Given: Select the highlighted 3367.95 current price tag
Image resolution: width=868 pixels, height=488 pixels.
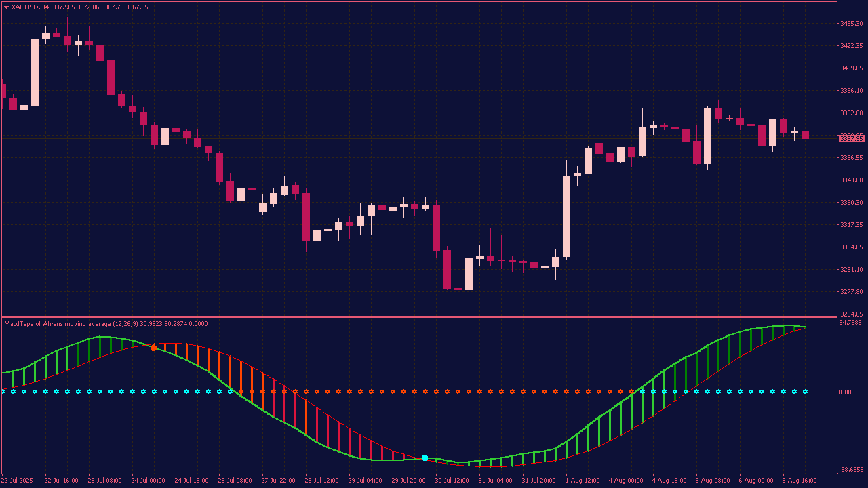Looking at the screenshot, I should (851, 139).
